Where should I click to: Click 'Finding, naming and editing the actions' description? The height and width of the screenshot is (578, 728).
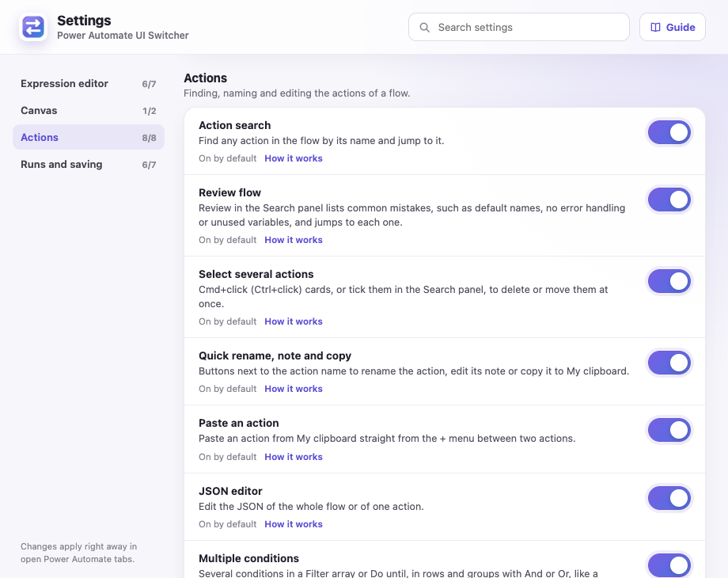click(298, 93)
